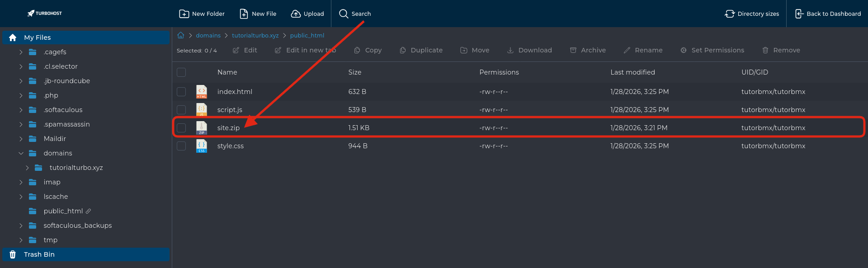
Task: Sort by Last modified column
Action: 632,72
